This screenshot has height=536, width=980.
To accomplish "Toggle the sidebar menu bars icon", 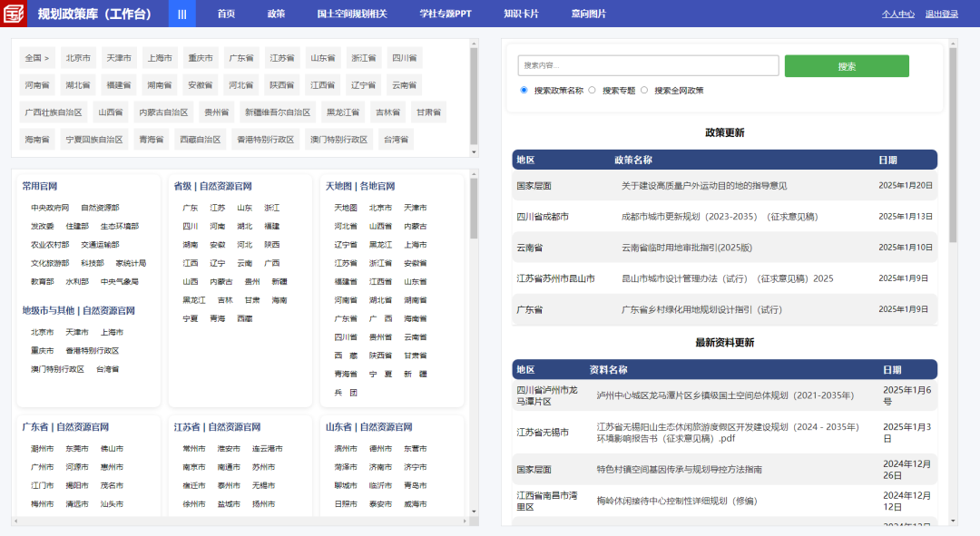I will (181, 14).
